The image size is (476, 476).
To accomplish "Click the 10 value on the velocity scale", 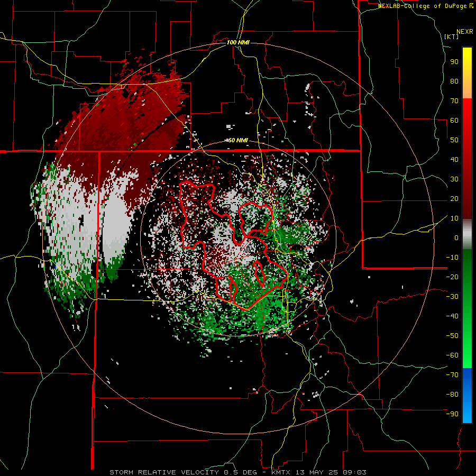I will (454, 218).
